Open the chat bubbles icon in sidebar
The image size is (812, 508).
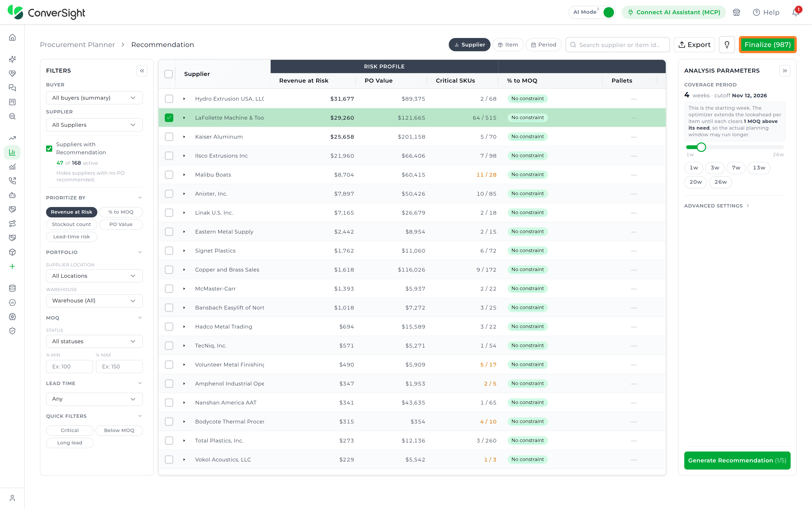[12, 88]
